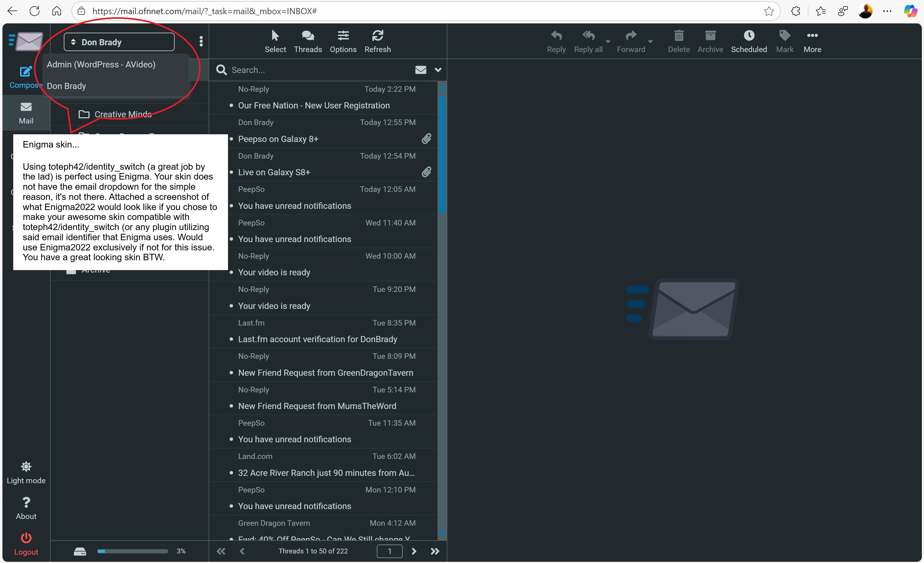The height and width of the screenshot is (563, 924).
Task: Open the Forward dropdown arrow
Action: 651,42
